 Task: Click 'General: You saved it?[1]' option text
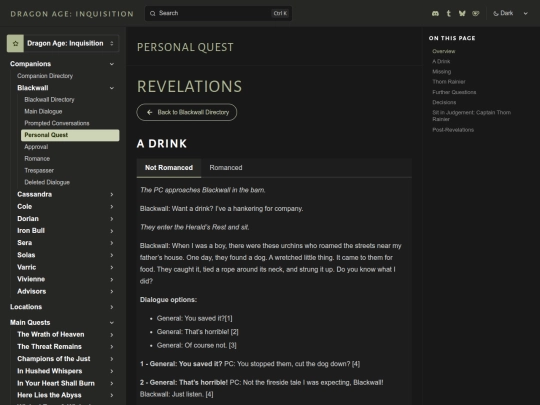point(194,319)
